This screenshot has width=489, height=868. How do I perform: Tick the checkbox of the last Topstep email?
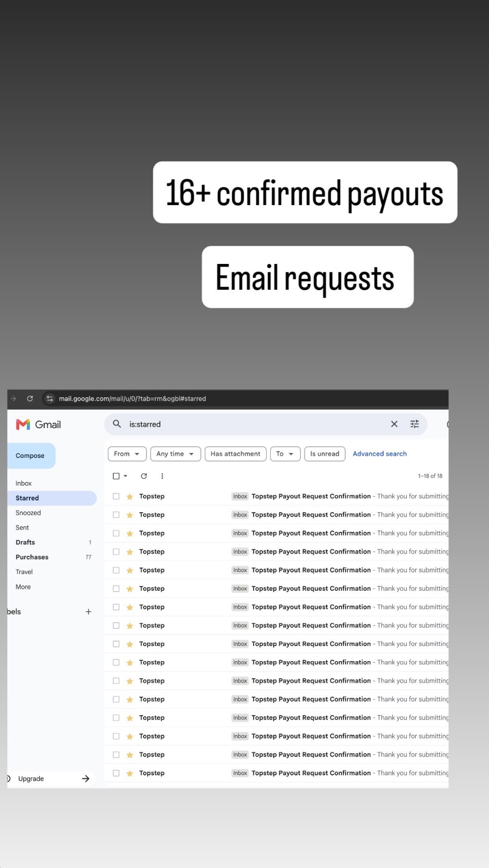tap(116, 773)
